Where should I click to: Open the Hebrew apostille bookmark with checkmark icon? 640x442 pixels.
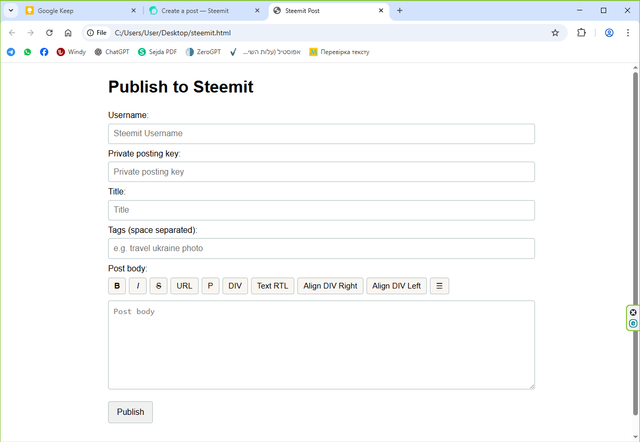point(265,52)
